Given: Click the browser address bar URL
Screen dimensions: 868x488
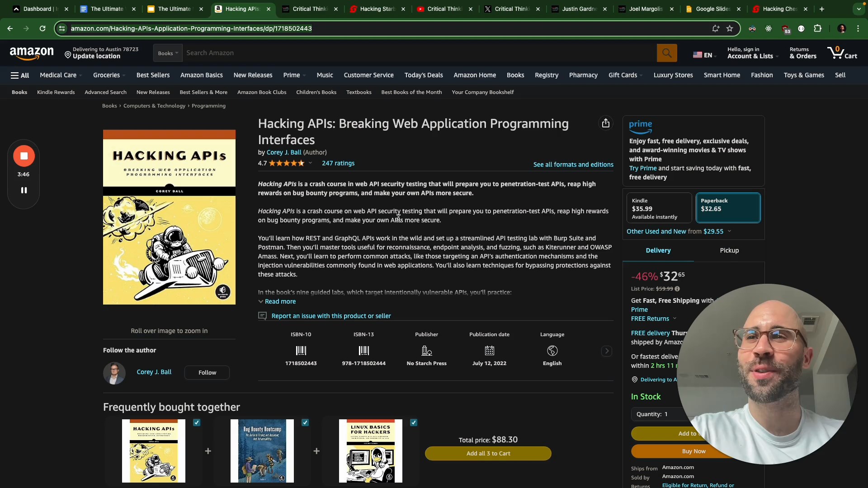Looking at the screenshot, I should pyautogui.click(x=191, y=28).
